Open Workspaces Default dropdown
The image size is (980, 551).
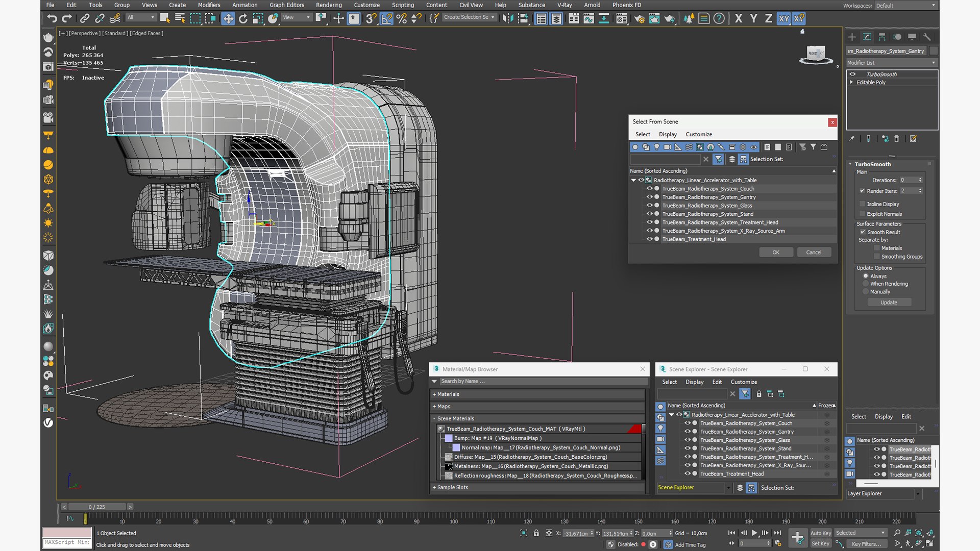[x=906, y=6]
